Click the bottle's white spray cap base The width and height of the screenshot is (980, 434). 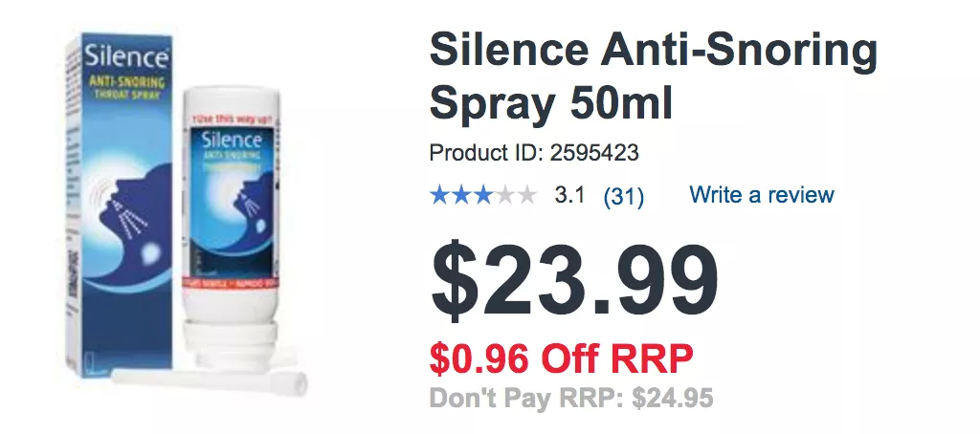[x=230, y=346]
